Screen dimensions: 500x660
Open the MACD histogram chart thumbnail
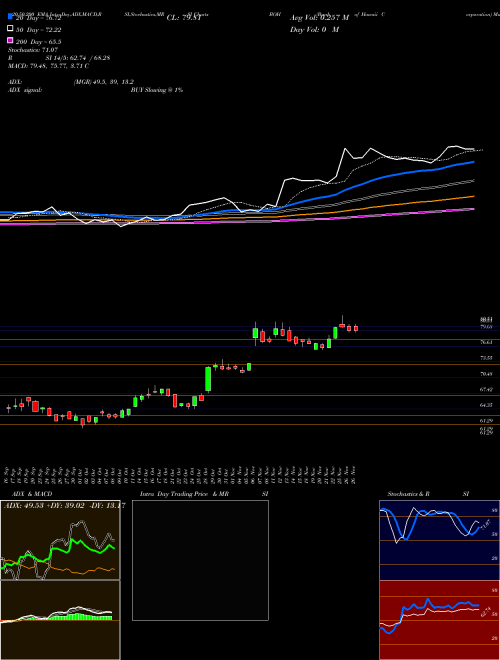[x=60, y=620]
